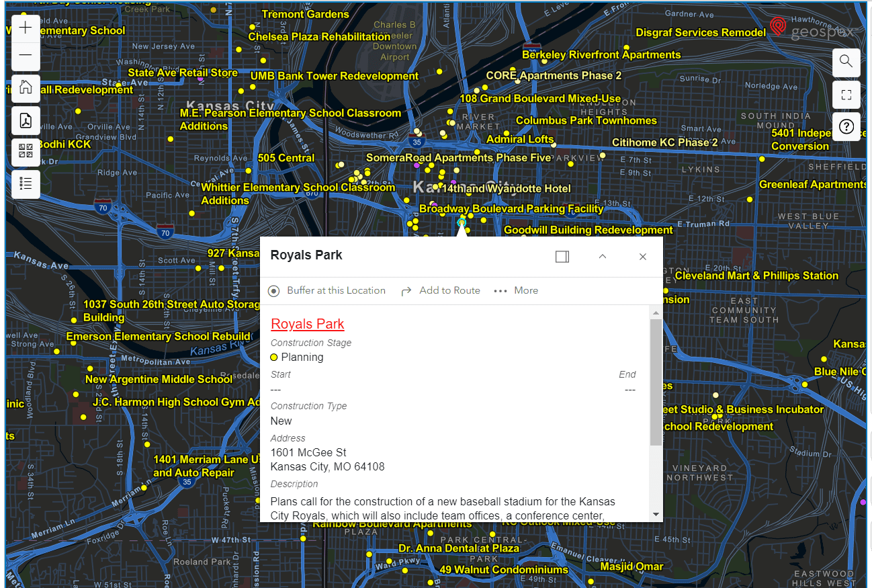This screenshot has height=588, width=872.
Task: Select Greenleaf Apartments label
Action: point(812,184)
